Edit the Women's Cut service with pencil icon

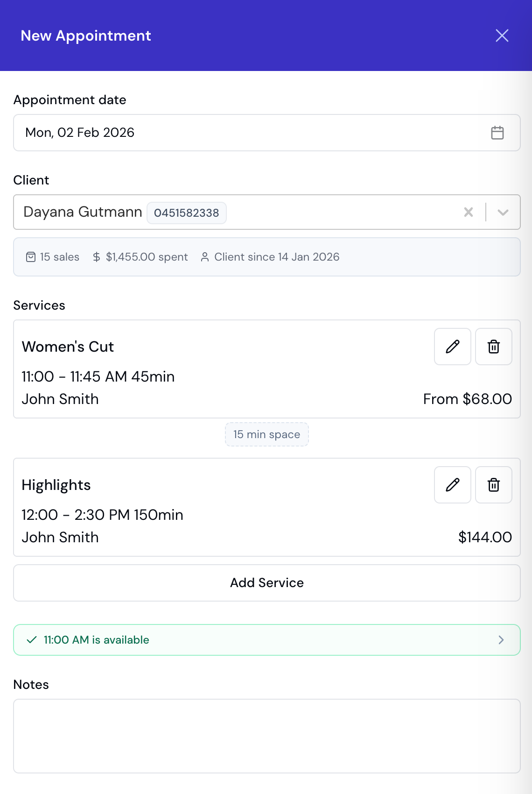click(452, 347)
